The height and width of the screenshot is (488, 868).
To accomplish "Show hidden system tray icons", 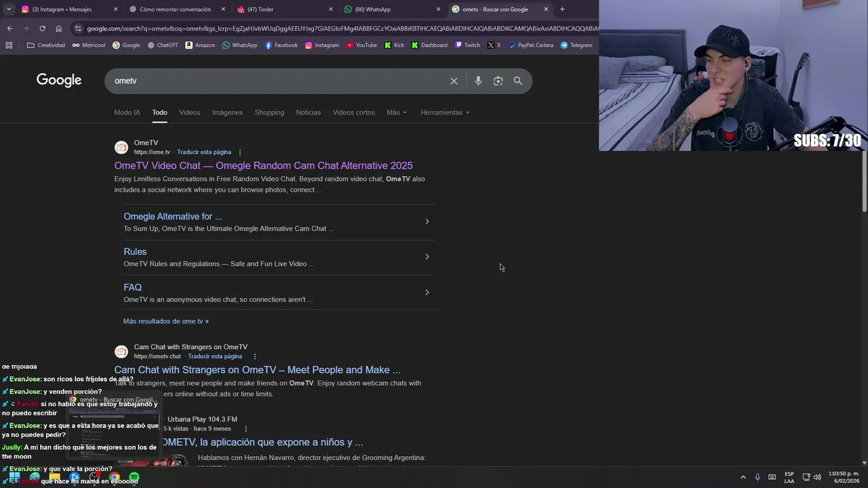I will [743, 478].
